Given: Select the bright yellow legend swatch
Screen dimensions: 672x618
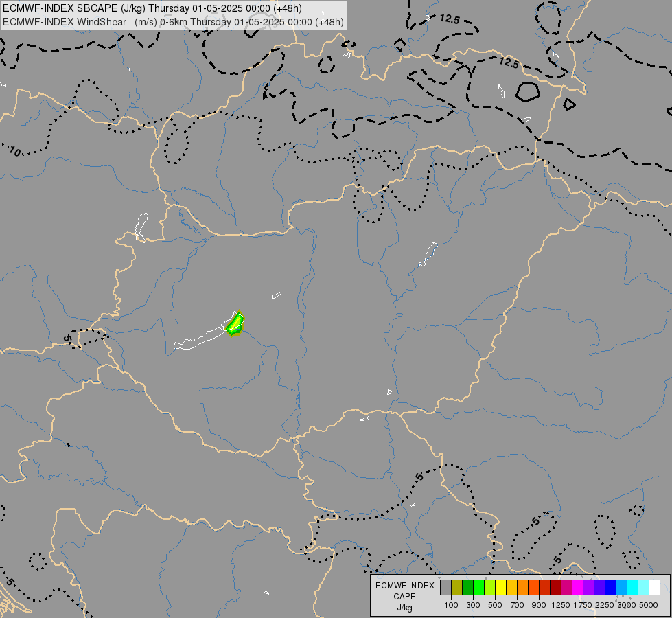Looking at the screenshot, I should coord(501,587).
